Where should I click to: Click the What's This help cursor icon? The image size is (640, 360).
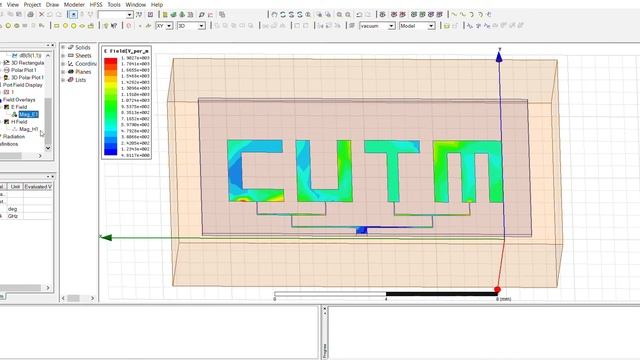coord(114,26)
